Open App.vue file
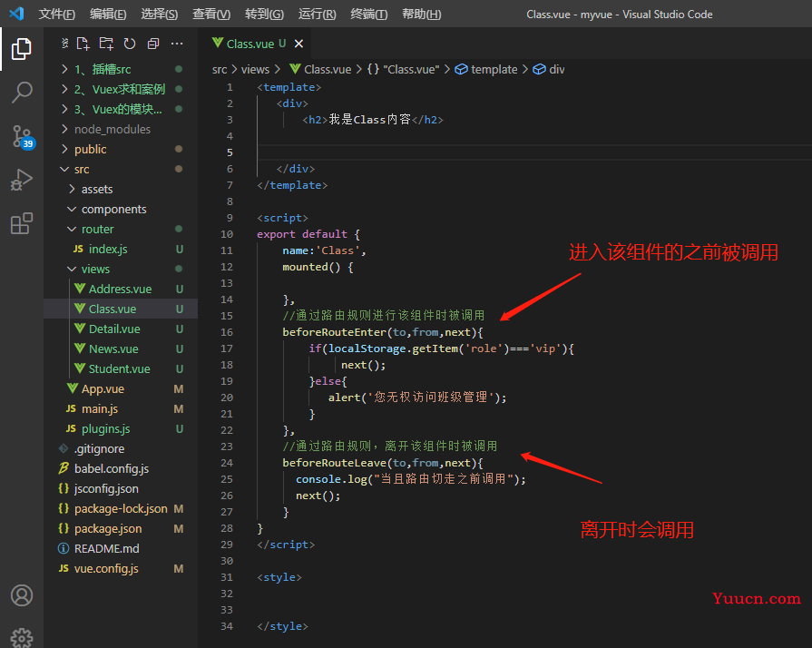 [x=121, y=389]
